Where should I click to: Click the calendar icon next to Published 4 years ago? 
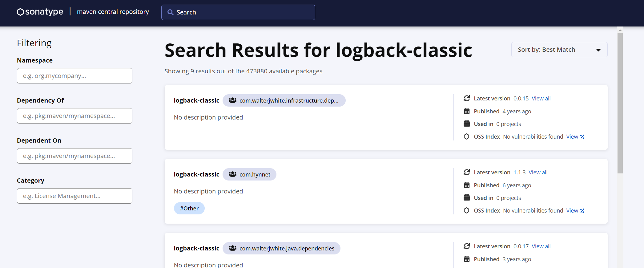click(x=467, y=111)
